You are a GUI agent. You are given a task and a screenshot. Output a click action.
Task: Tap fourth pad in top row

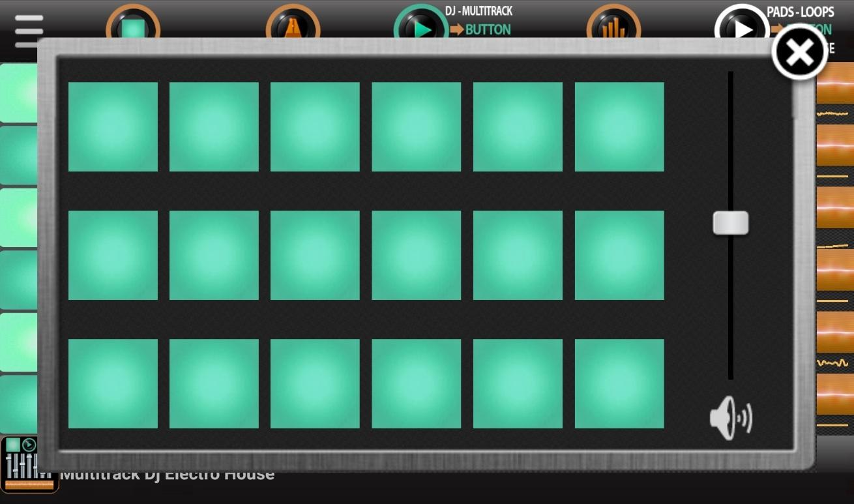point(417,126)
